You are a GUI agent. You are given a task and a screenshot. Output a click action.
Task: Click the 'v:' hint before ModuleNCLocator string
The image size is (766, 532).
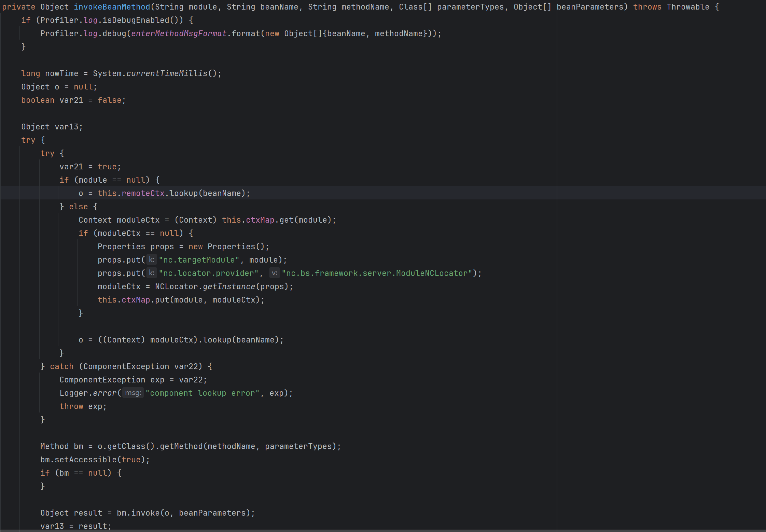point(274,273)
